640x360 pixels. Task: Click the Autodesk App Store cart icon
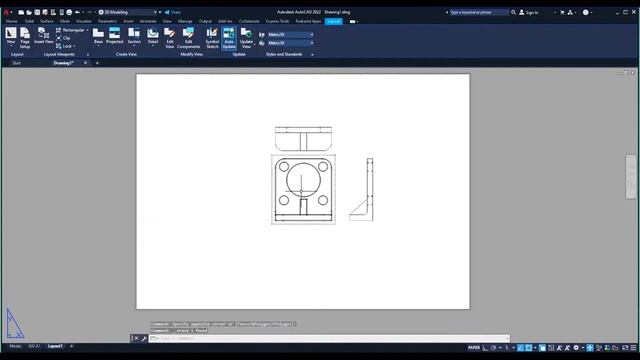pos(562,12)
